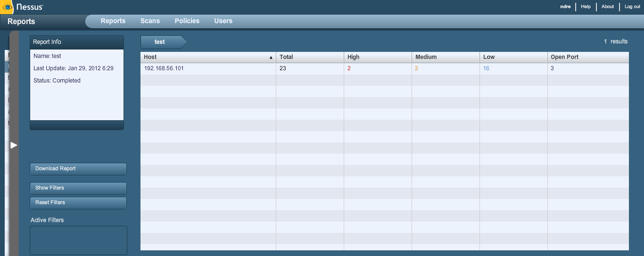Click the Reset Filters button

point(78,203)
